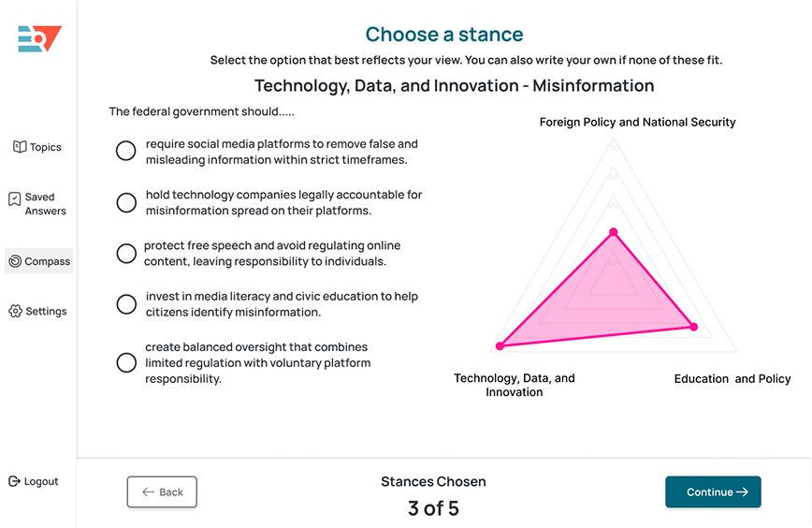Open the Topics menu item
Viewport: 812px width, 528px height.
[x=45, y=147]
